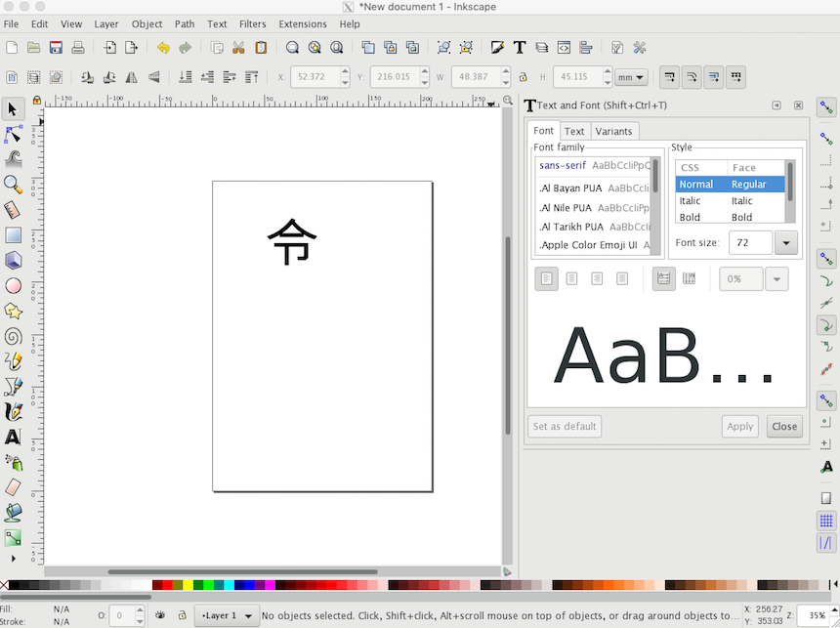840x628 pixels.
Task: Toggle align left text button
Action: (x=546, y=278)
